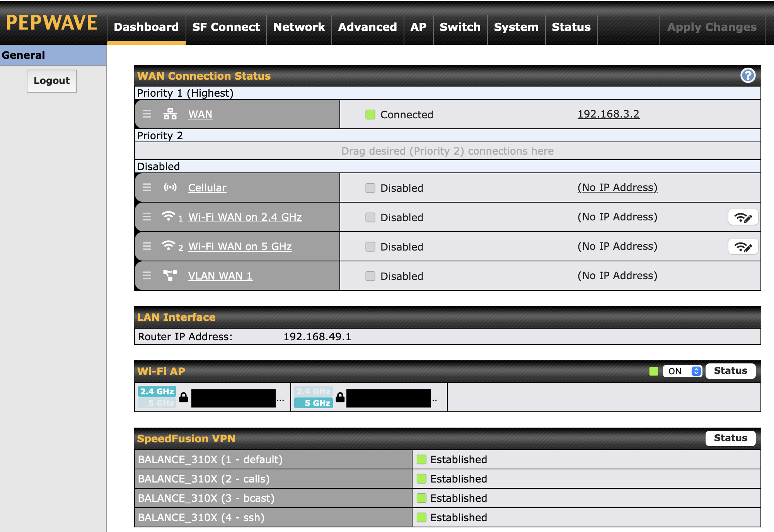Click the lock icon on 5 GHz SSID

pos(340,397)
